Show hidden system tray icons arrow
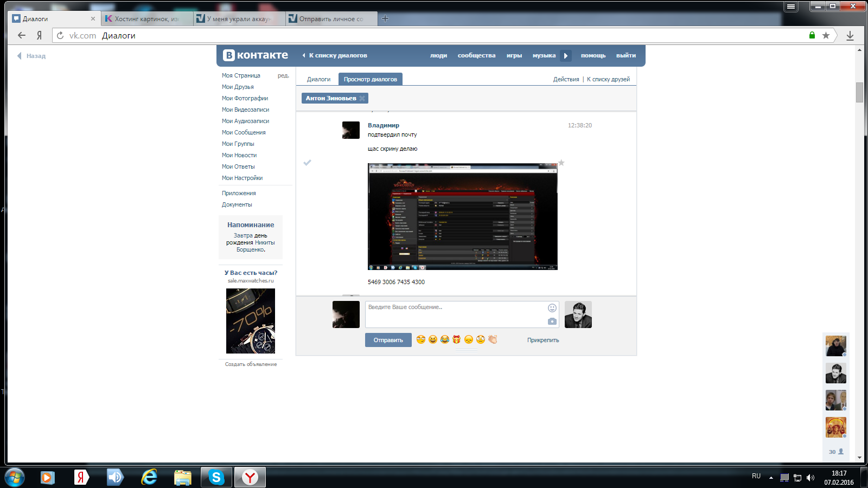868x488 pixels. (771, 478)
